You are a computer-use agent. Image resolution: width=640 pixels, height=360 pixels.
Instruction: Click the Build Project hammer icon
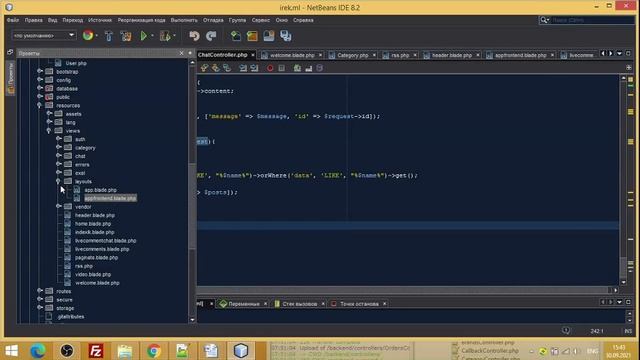(109, 36)
